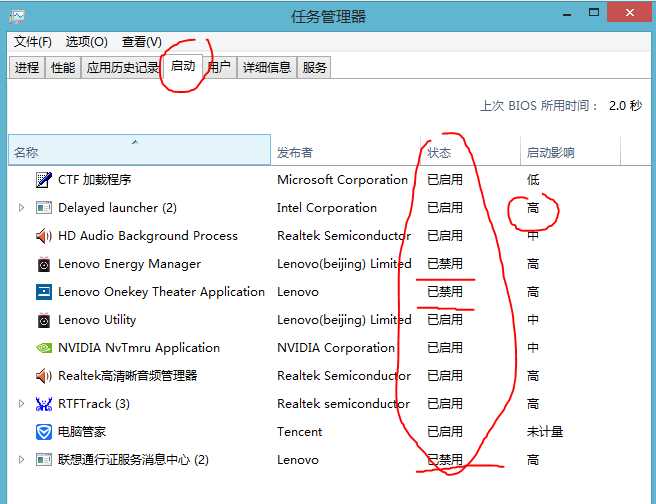Click the Lenovo Utility icon
The image size is (656, 504).
pos(44,320)
